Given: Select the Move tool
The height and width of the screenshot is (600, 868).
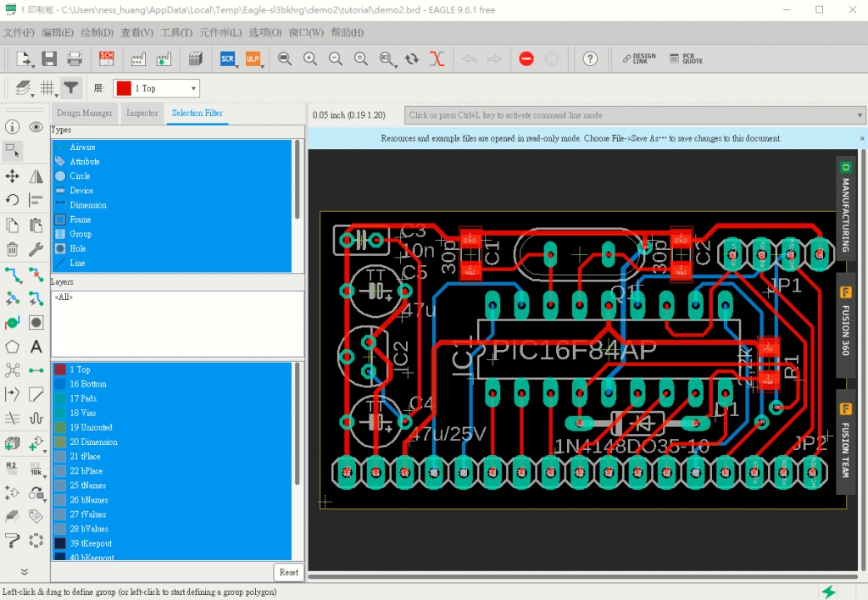Looking at the screenshot, I should (x=13, y=176).
